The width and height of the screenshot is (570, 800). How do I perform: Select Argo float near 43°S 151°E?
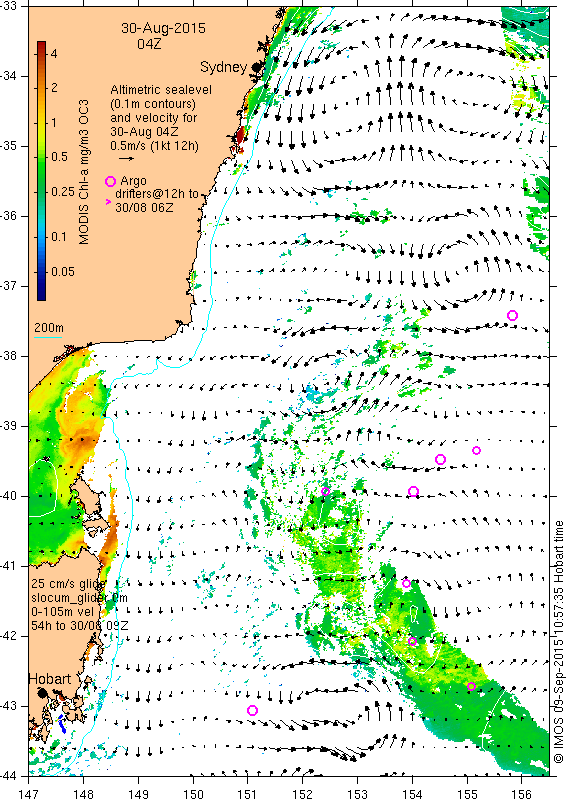point(252,710)
